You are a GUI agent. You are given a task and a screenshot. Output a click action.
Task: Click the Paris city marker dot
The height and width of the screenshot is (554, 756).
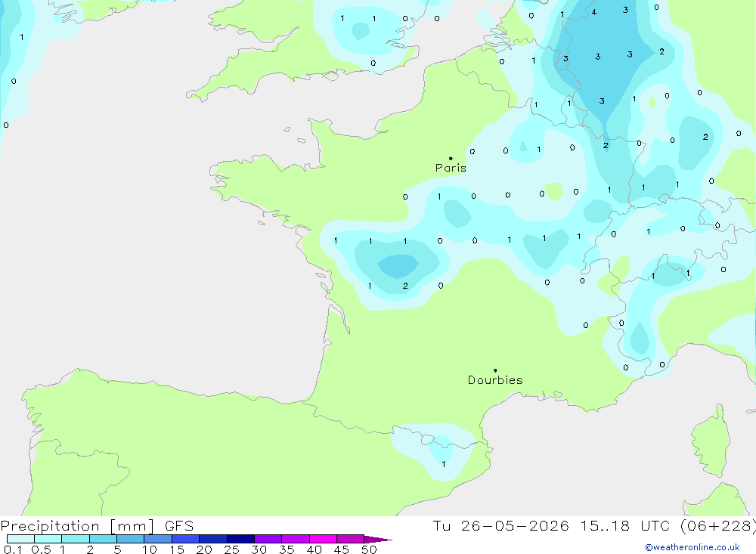tap(451, 158)
